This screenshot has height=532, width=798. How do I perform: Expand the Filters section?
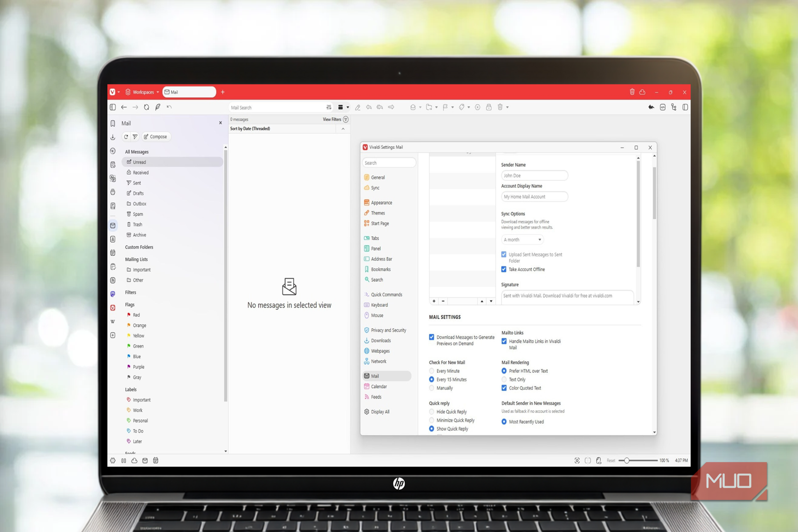[x=131, y=293]
